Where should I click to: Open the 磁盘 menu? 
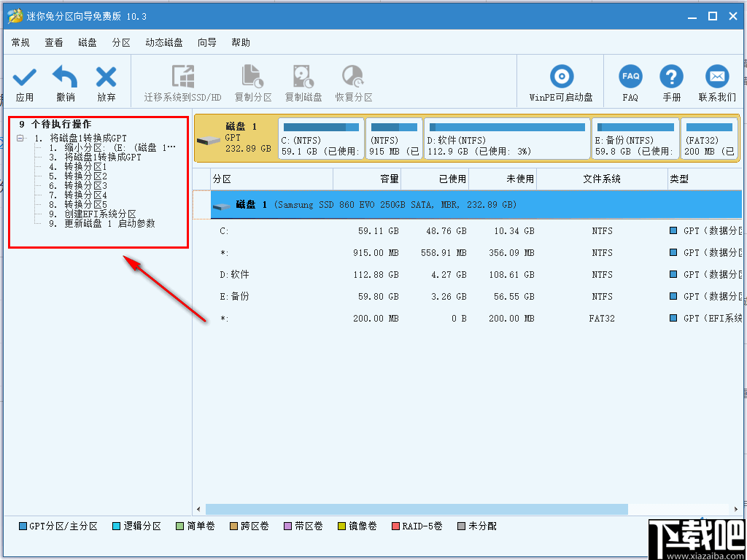(x=87, y=42)
